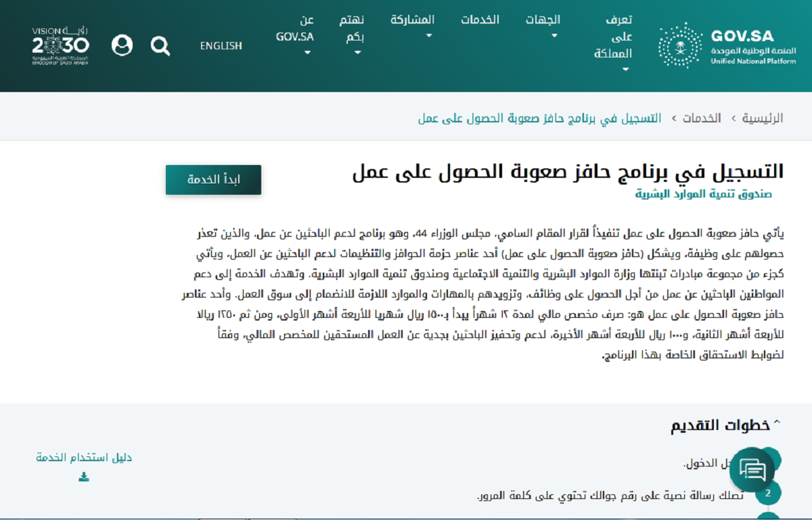Click the step text تصلك رسالة نصية على رقم جوالك
Screen dimensions: 812x520
[x=610, y=496]
